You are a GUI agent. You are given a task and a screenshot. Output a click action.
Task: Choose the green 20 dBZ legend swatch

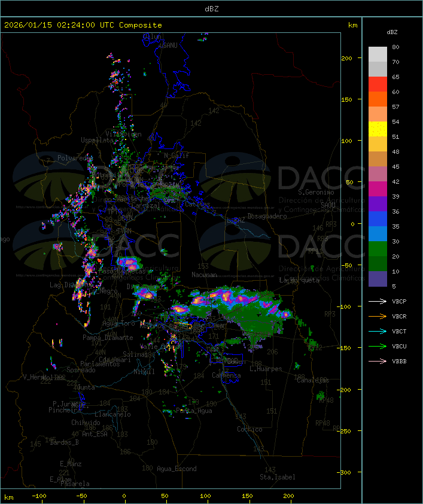[x=378, y=249]
